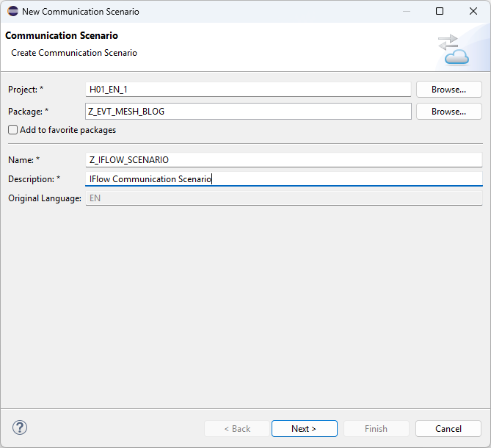The width and height of the screenshot is (491, 448).
Task: Click the Eclipse logo in the title bar
Action: tap(12, 12)
